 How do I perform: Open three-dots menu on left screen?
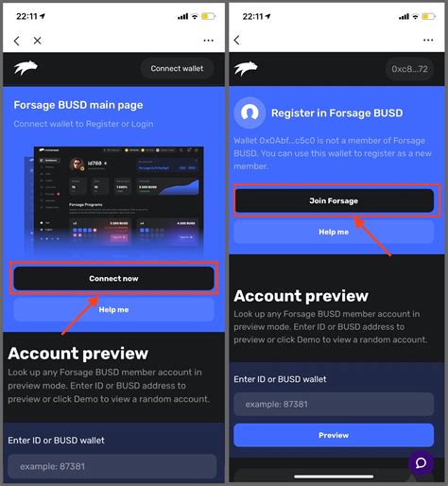pyautogui.click(x=208, y=41)
